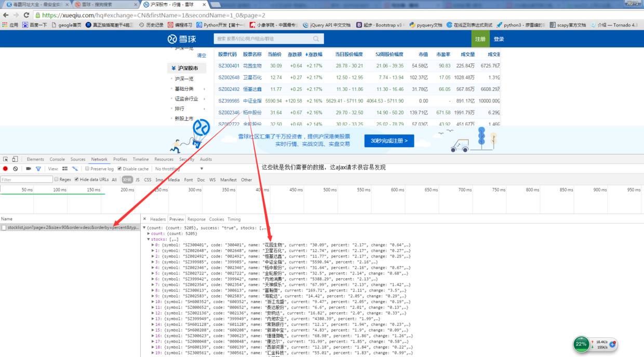
Task: Uncheck the Hide data URLs checkbox
Action: (x=77, y=180)
